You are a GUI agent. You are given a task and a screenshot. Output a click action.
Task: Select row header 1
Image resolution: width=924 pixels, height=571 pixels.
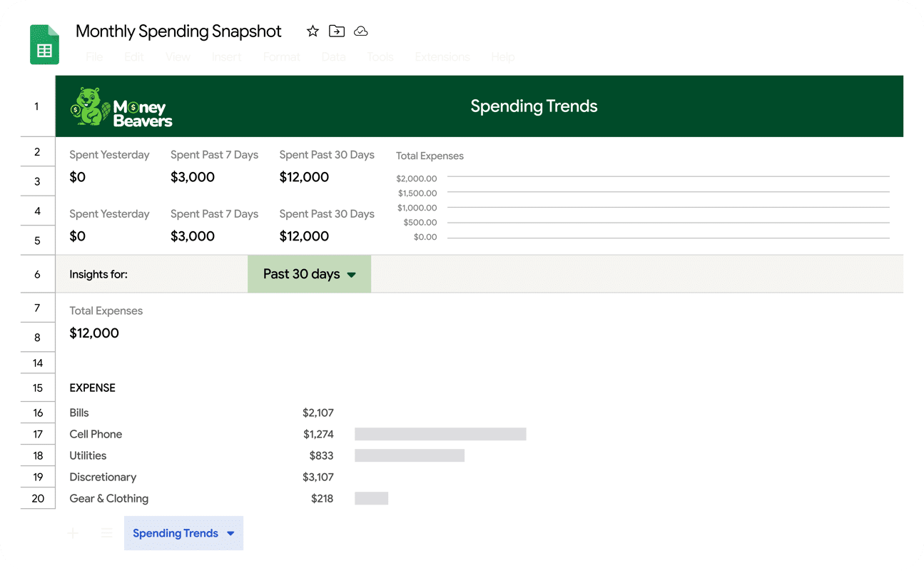coord(37,106)
